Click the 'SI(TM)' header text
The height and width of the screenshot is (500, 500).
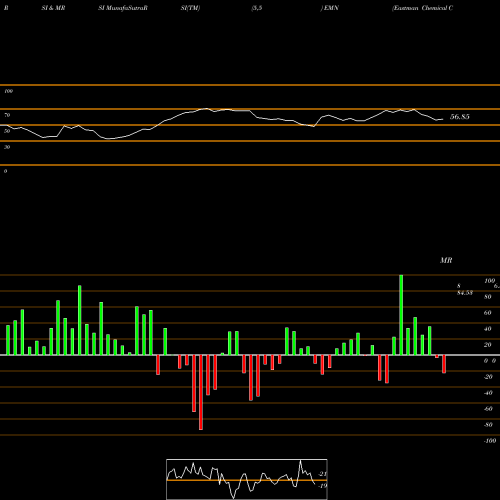[x=190, y=8]
